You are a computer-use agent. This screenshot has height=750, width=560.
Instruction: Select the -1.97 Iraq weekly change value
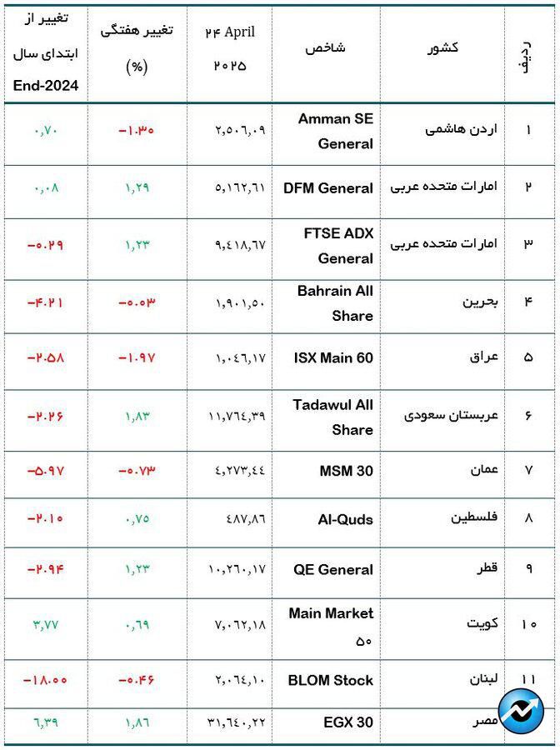[137, 357]
